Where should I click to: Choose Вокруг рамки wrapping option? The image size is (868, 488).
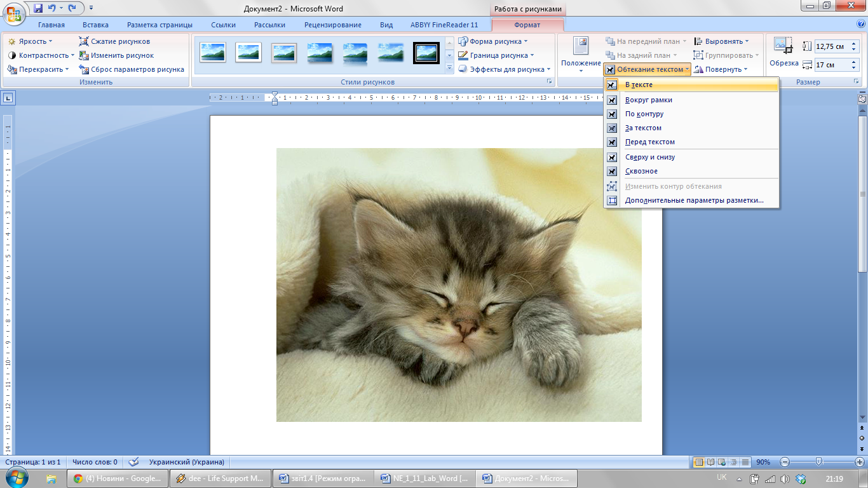coord(691,100)
